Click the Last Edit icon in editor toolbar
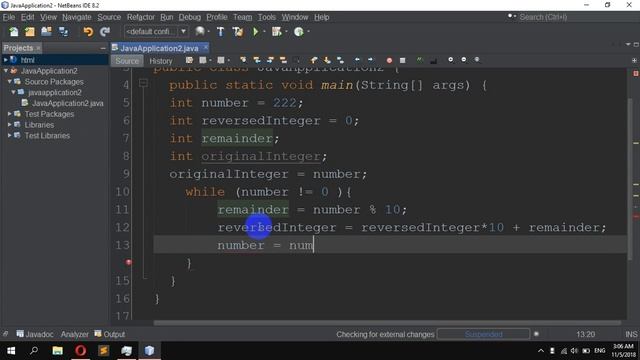Viewport: 640px width, 360px height. click(189, 60)
